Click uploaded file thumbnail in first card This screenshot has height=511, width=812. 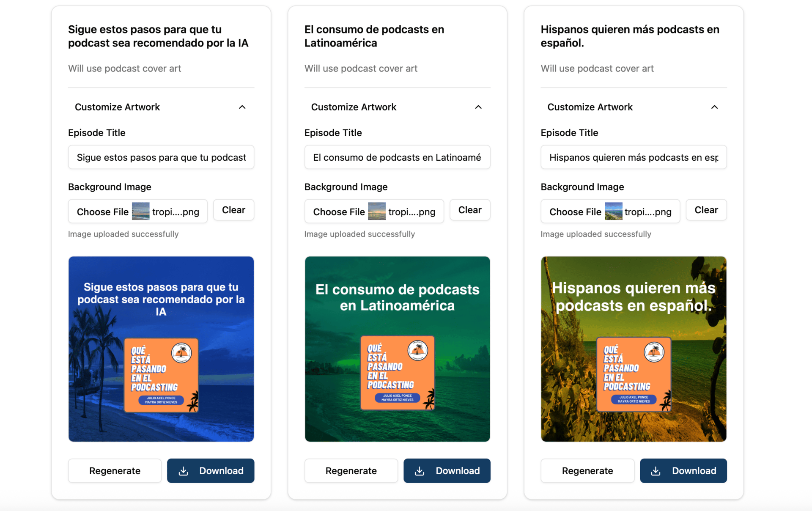[x=141, y=212]
